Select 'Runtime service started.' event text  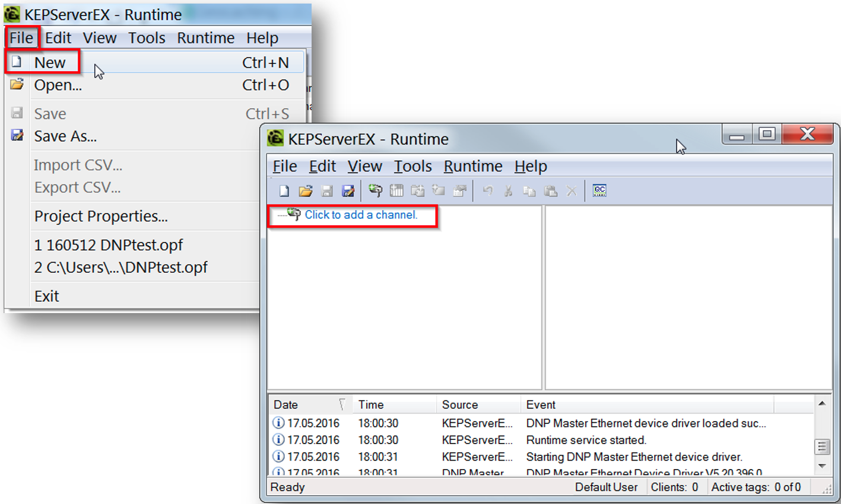pos(586,440)
